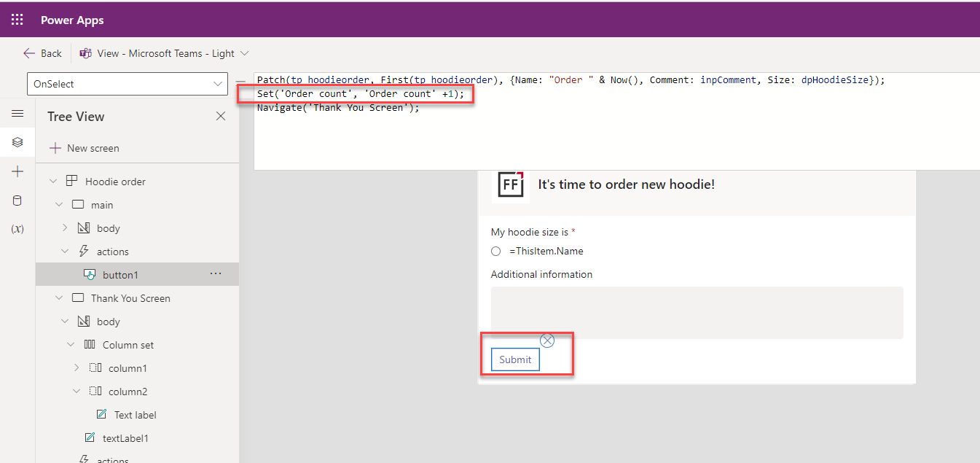This screenshot has height=463, width=980.
Task: Select the ThisItem.Name radio button
Action: click(x=496, y=252)
